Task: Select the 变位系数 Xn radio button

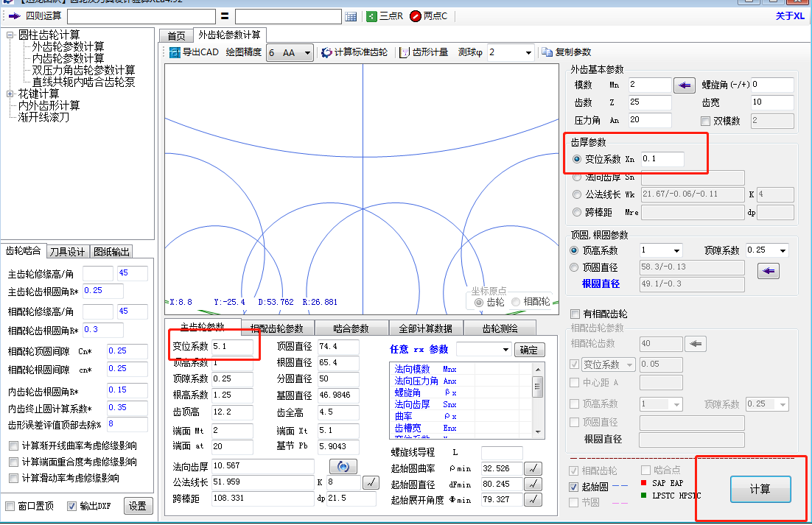Action: pos(576,159)
